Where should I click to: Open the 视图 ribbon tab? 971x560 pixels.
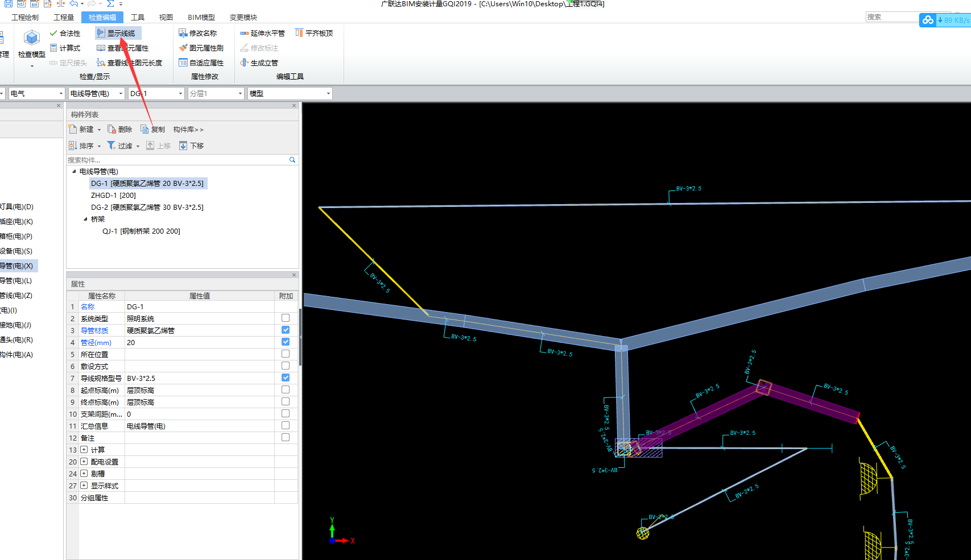tap(166, 18)
